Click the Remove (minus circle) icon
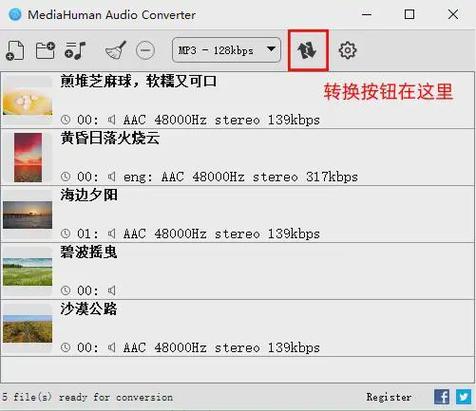Viewport: 476px width, 411px height. (145, 51)
